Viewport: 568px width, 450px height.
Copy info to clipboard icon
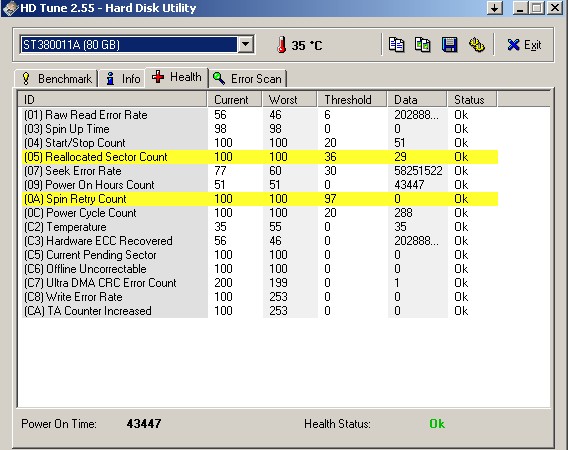tap(396, 45)
